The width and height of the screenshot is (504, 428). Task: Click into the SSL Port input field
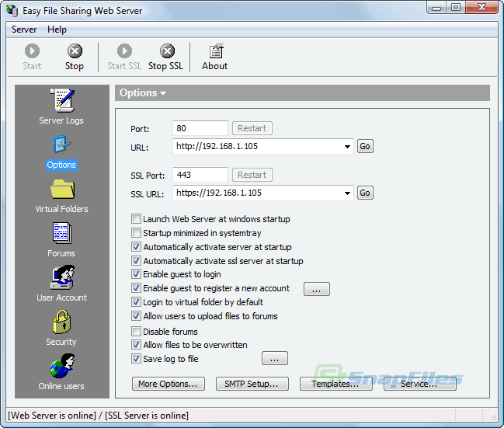point(200,175)
